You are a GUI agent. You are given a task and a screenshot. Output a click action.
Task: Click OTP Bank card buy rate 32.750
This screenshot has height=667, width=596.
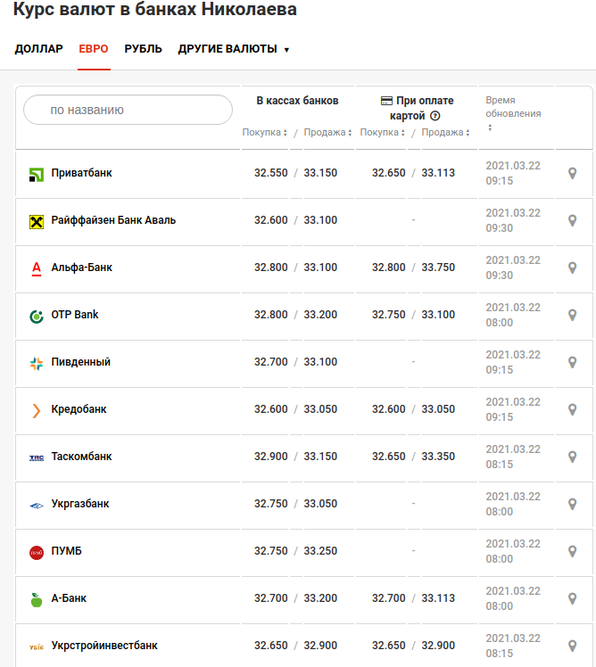[389, 315]
